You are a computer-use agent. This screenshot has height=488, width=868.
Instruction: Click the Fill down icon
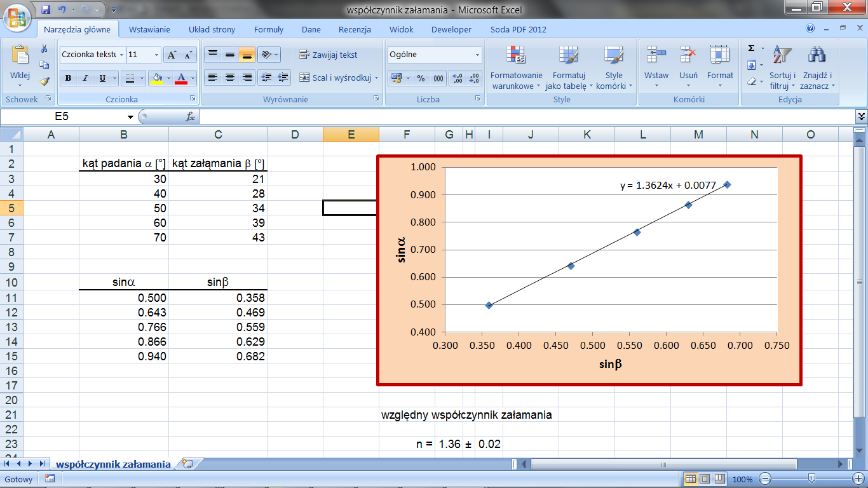[x=752, y=65]
